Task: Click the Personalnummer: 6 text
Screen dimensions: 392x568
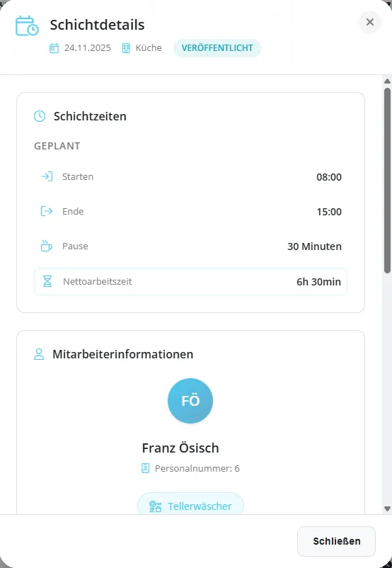Action: [x=197, y=468]
